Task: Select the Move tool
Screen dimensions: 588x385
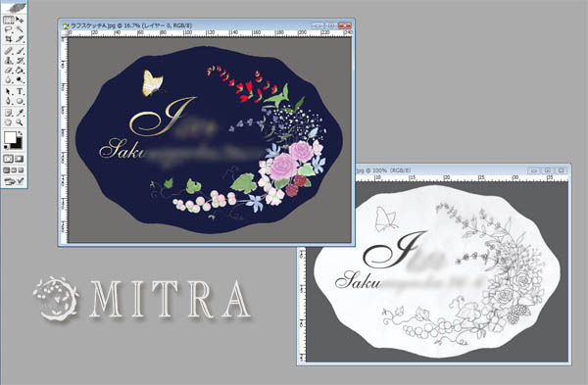Action: 20,20
